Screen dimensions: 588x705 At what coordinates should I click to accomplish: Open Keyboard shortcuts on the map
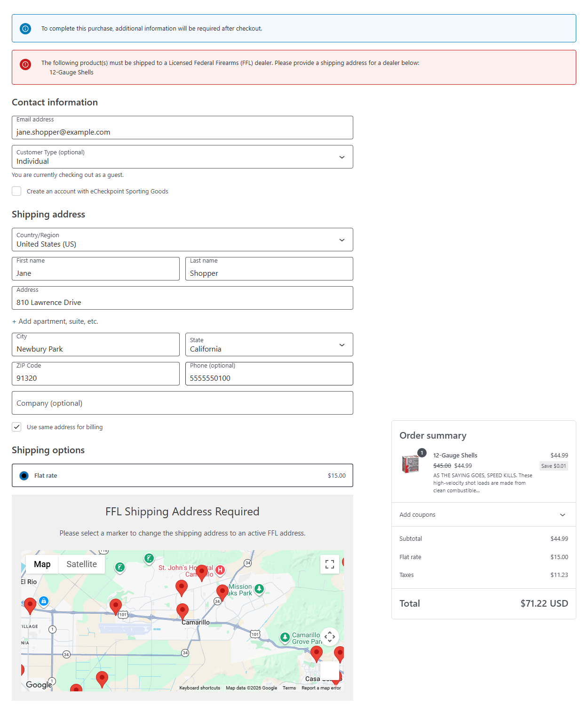point(199,688)
